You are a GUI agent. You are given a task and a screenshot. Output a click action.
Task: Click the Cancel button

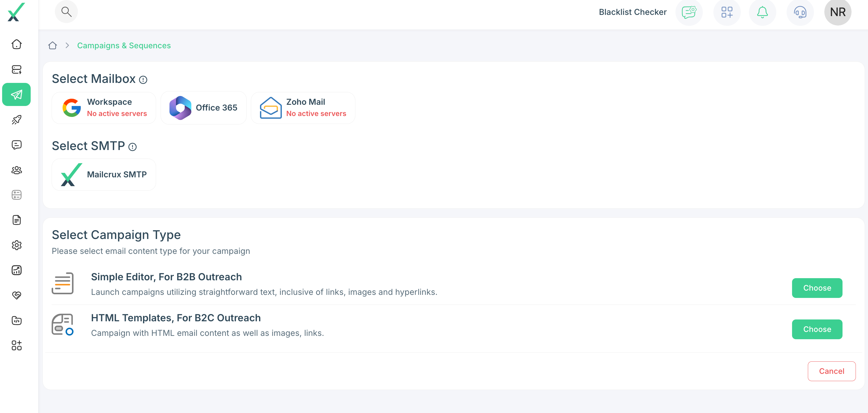click(831, 371)
